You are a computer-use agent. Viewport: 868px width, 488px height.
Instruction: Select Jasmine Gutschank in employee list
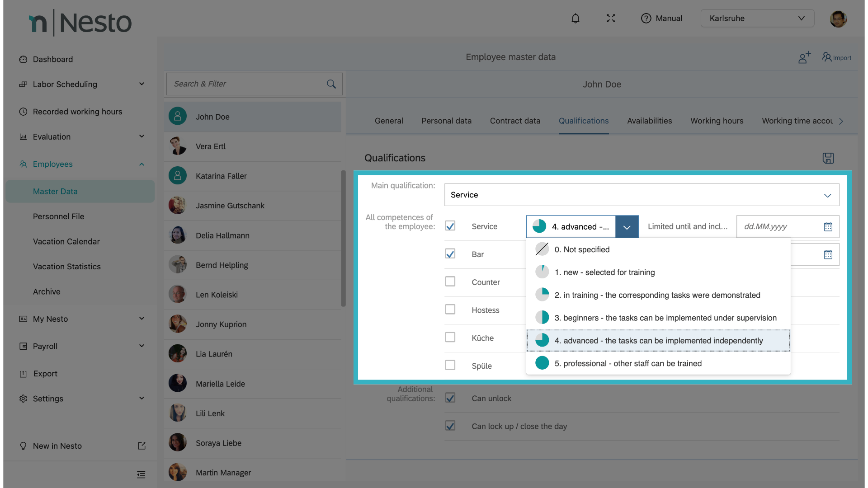click(230, 206)
